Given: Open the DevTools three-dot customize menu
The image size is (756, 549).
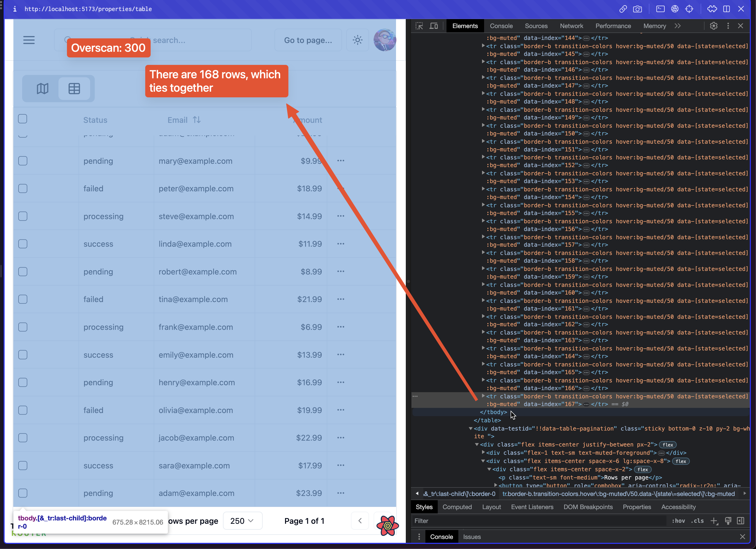Looking at the screenshot, I should (x=728, y=26).
